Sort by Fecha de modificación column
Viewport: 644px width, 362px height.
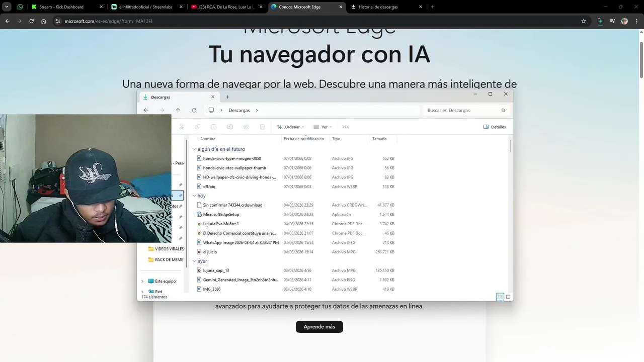point(304,139)
